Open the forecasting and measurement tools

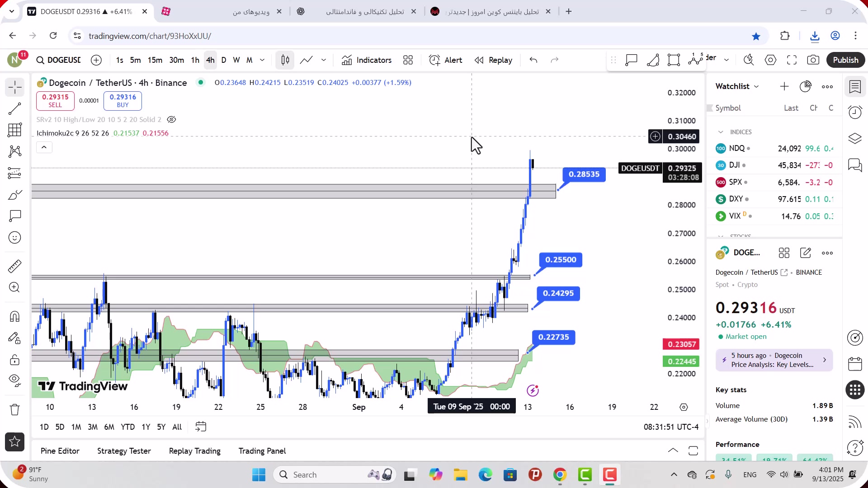coord(15,173)
